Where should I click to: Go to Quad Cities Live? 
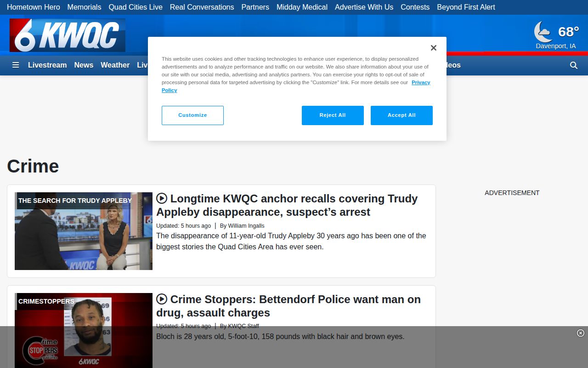(x=136, y=7)
